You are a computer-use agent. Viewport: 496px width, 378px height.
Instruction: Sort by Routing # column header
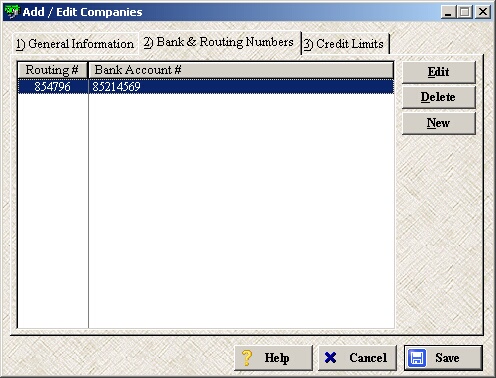point(52,70)
